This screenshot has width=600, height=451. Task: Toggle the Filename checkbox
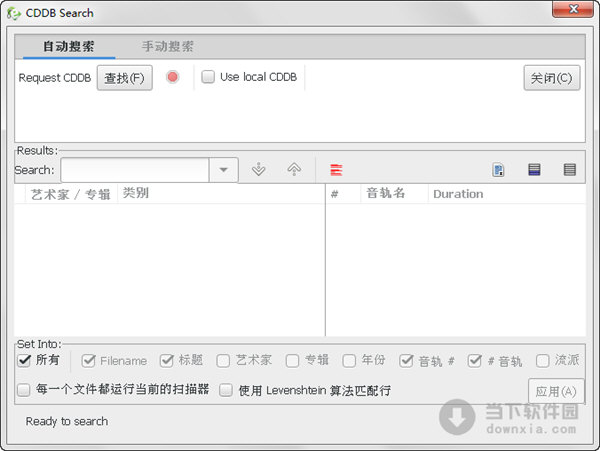[88, 360]
